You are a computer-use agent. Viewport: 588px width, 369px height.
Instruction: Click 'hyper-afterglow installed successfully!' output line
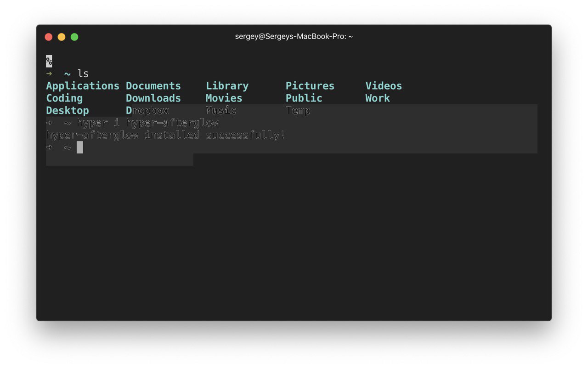pyautogui.click(x=165, y=136)
